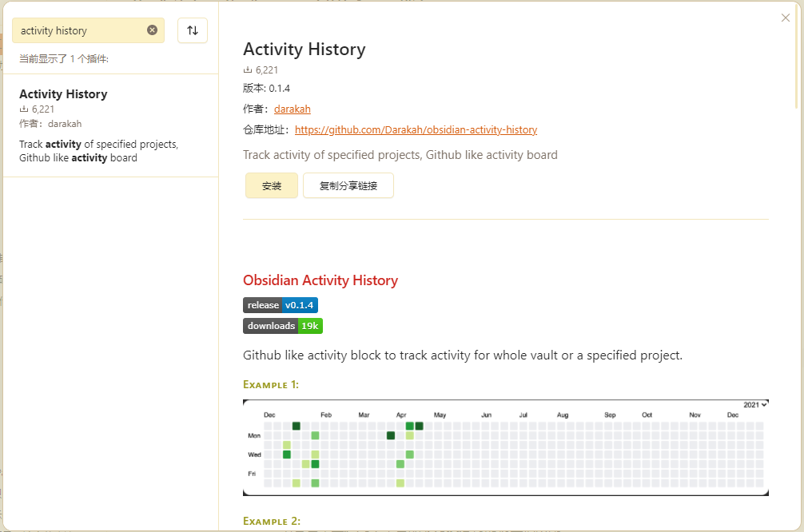Open the plugin sort options
Screen dimensions: 804x532
[193, 30]
